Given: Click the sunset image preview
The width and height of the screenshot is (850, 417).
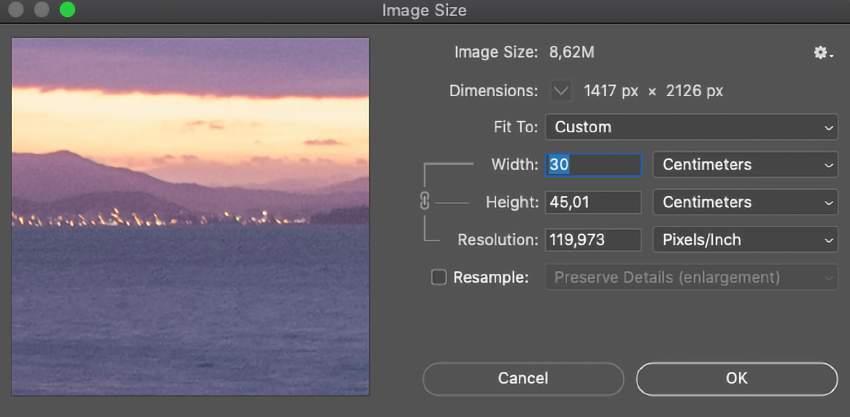Looking at the screenshot, I should (x=190, y=216).
